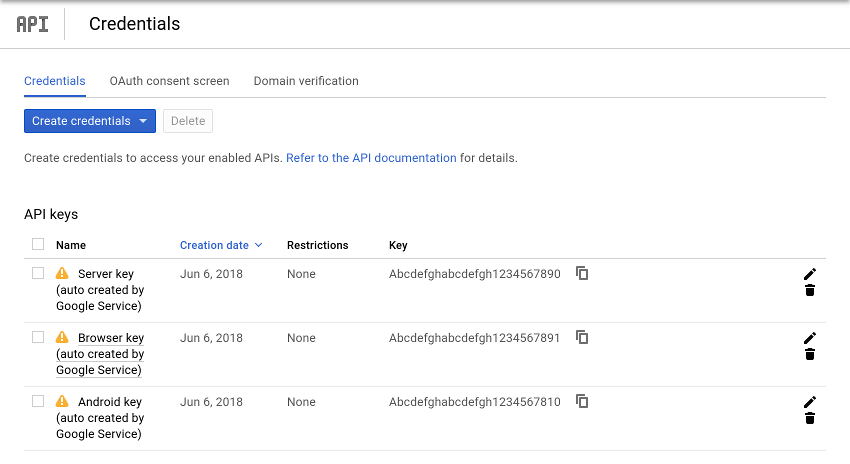The image size is (850, 464).
Task: Select all keys with header checkbox
Action: [38, 244]
